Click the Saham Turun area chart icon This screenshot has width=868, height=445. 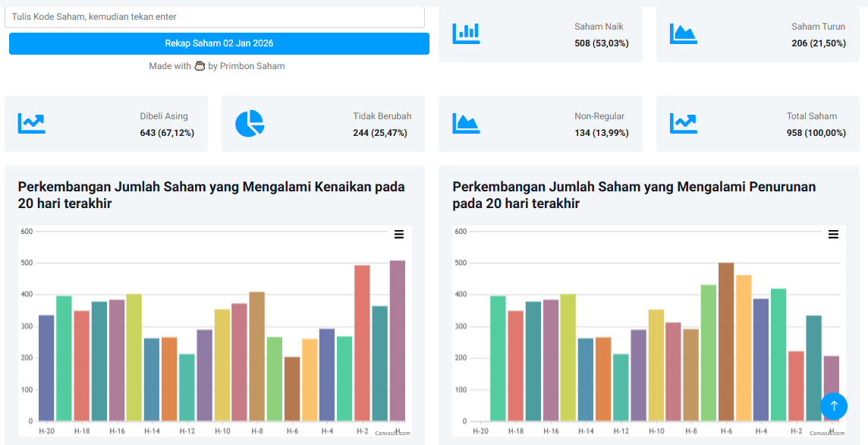click(x=683, y=34)
